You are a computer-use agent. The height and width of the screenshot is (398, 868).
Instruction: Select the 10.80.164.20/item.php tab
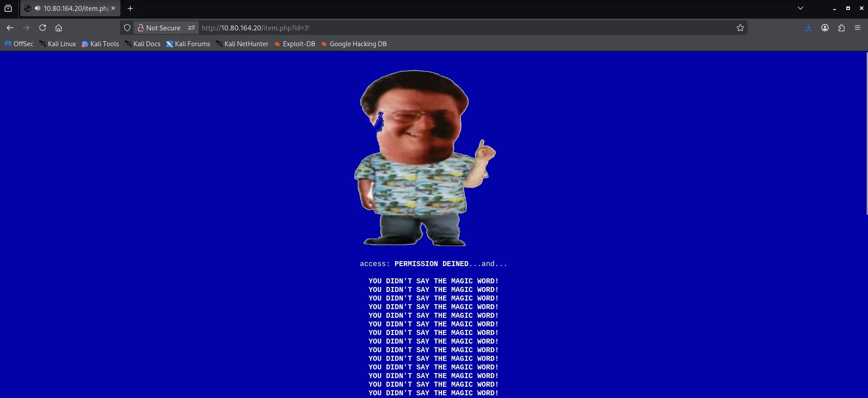[x=75, y=8]
